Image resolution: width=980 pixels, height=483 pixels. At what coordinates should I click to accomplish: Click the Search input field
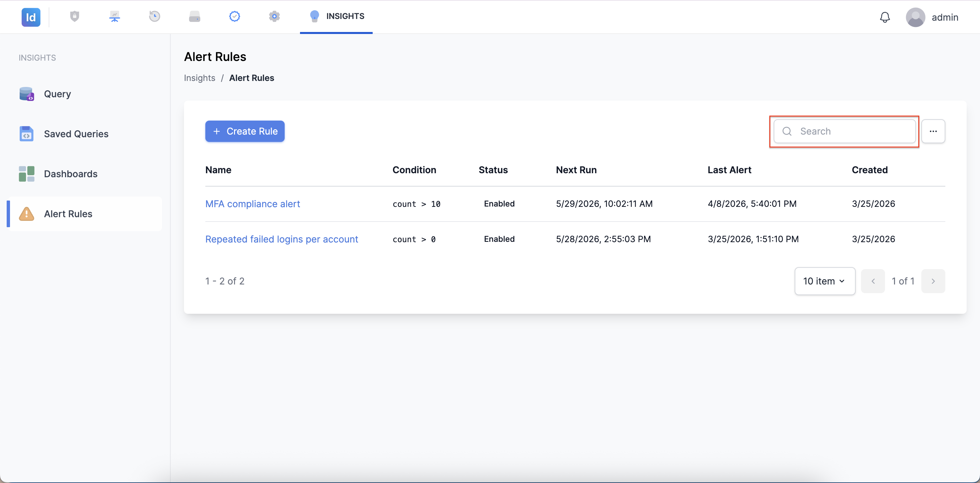pyautogui.click(x=844, y=131)
